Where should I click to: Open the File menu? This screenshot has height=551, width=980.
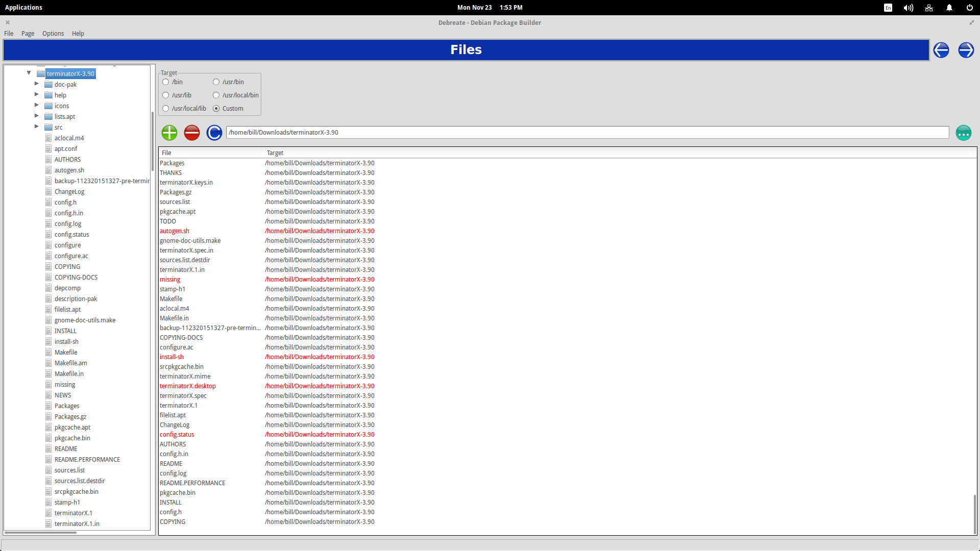point(9,34)
